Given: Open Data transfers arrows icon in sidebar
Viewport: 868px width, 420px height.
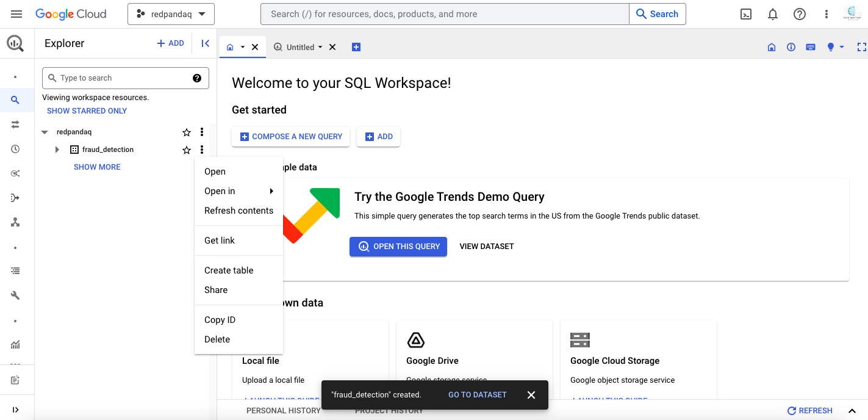Looking at the screenshot, I should pyautogui.click(x=15, y=125).
